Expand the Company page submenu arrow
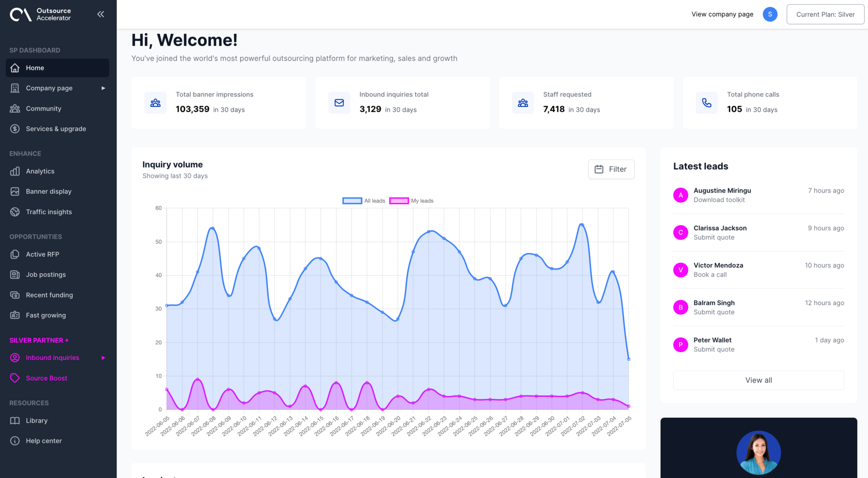Image resolution: width=868 pixels, height=478 pixels. [103, 88]
